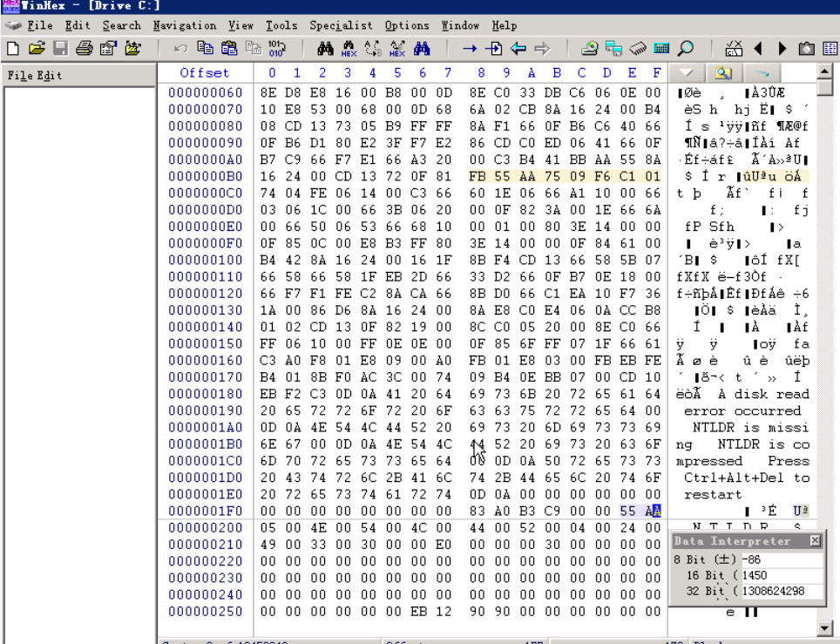The height and width of the screenshot is (644, 840).
Task: Click the Go To Offset arrow icon
Action: (470, 49)
